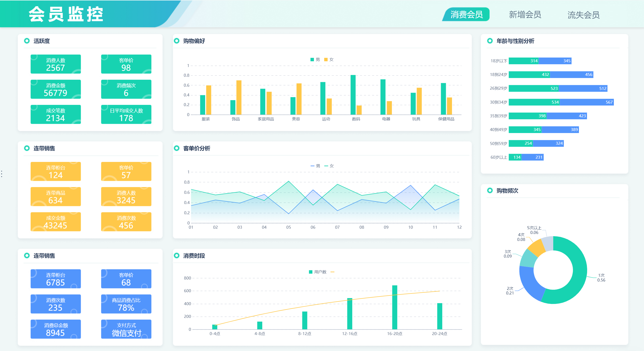Toggle the 用户数 legend in 消费时段 chart
Viewport: 644px width, 351px height.
317,272
